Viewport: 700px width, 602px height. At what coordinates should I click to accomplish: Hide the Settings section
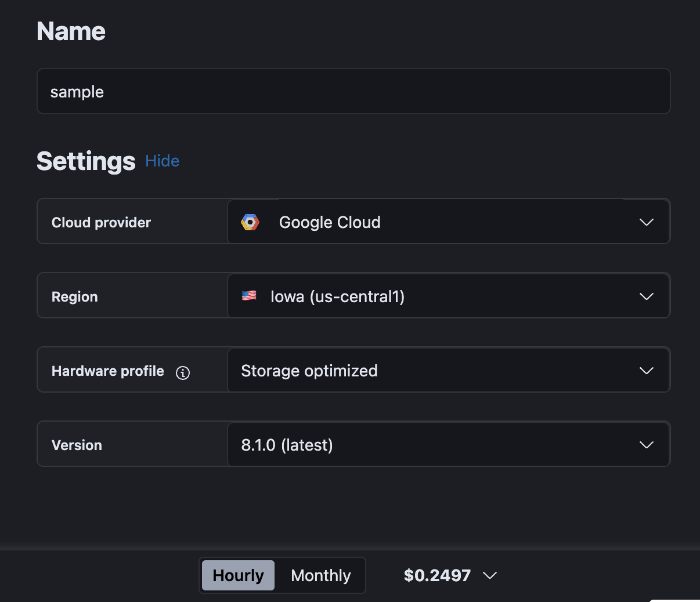[x=162, y=161]
